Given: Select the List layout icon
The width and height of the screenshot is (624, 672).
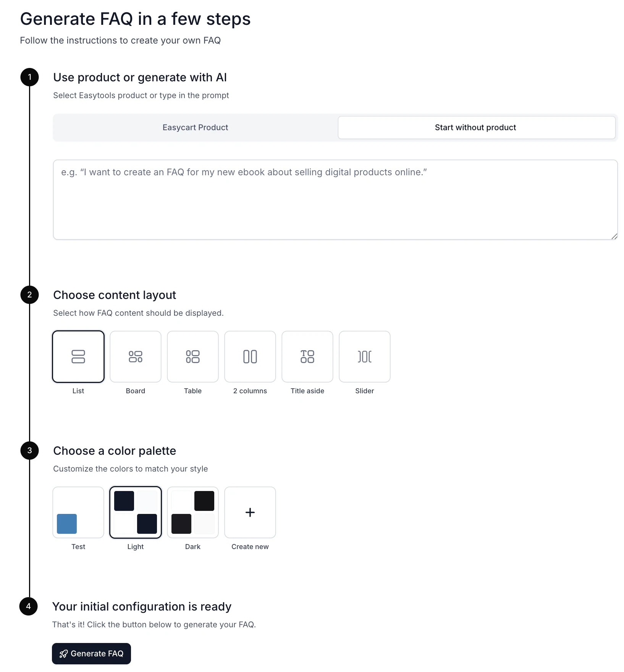Looking at the screenshot, I should coord(78,357).
